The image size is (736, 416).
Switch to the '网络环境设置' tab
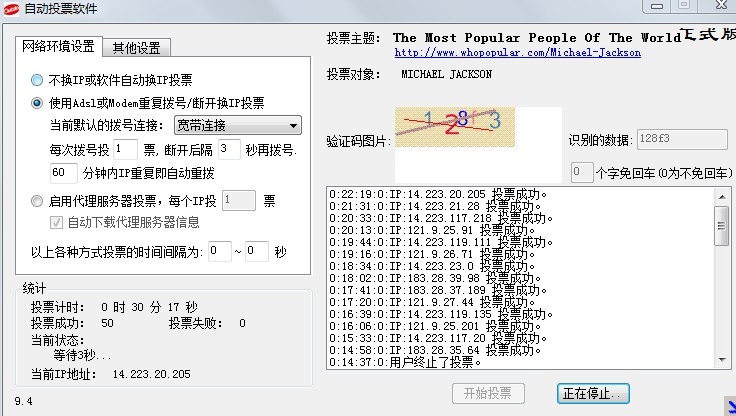coord(60,46)
